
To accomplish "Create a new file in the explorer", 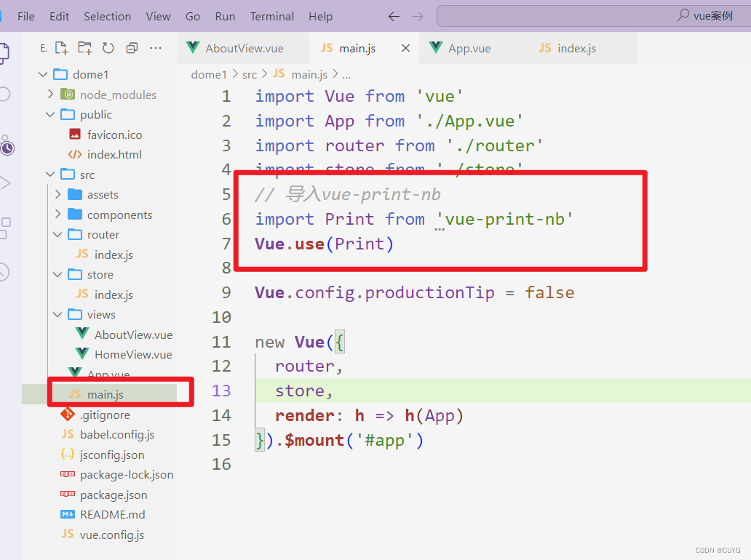I will tap(61, 47).
